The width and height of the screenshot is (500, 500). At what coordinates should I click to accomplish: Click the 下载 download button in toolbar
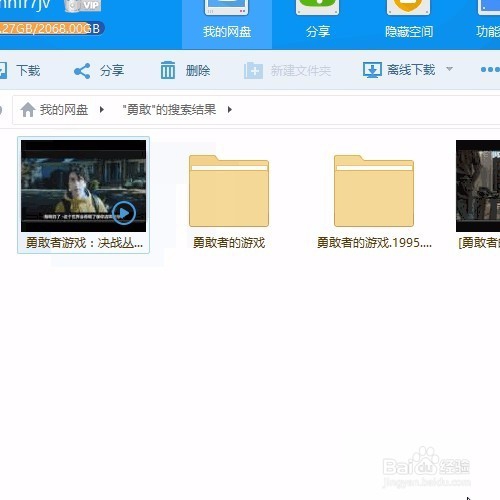(x=20, y=70)
